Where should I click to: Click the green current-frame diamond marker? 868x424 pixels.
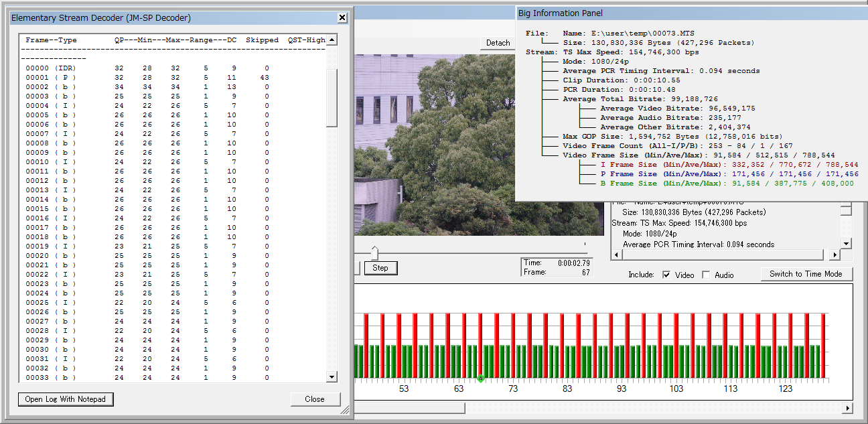[x=481, y=379]
